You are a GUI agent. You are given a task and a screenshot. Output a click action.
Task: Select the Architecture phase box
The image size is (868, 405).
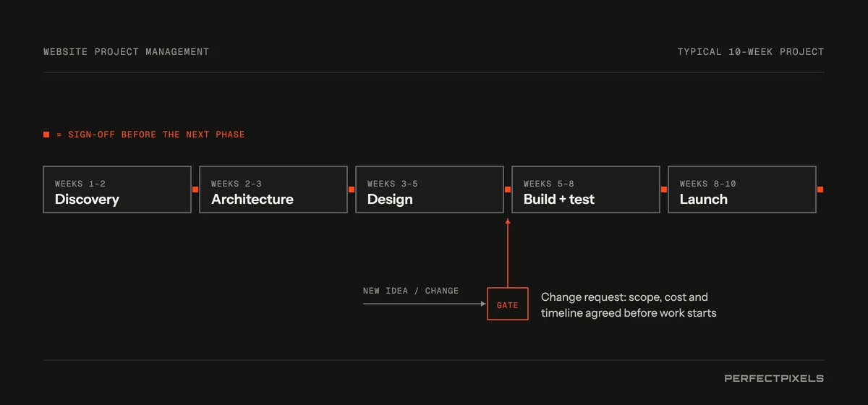273,189
